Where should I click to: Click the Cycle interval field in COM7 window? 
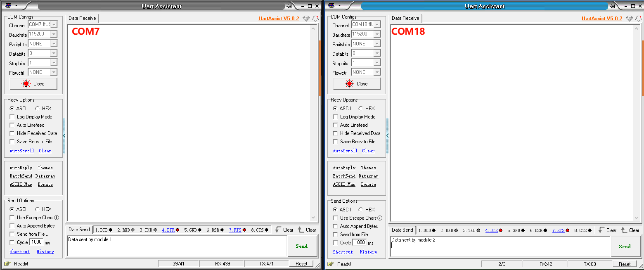36,242
